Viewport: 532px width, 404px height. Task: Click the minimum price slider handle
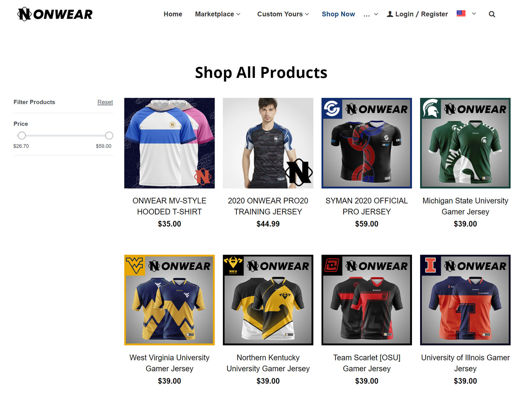coord(22,135)
